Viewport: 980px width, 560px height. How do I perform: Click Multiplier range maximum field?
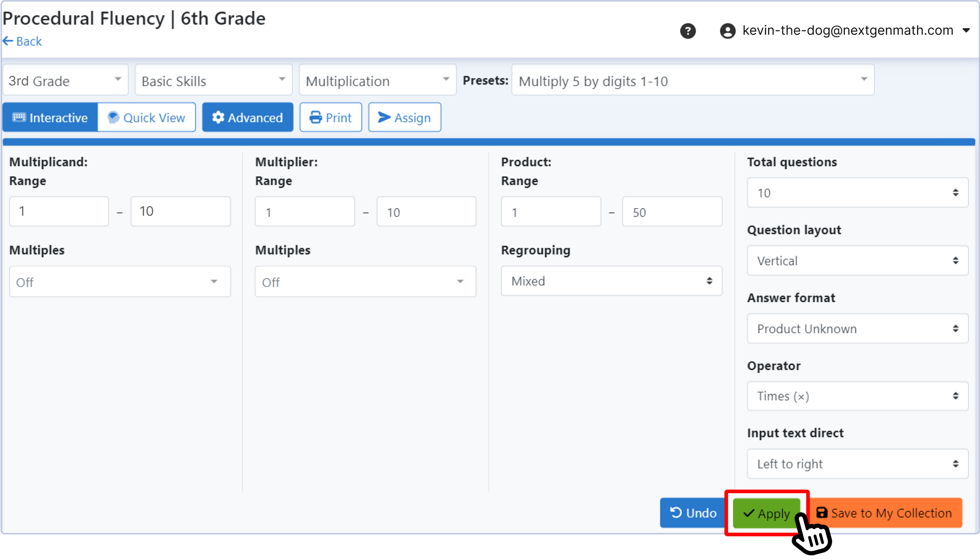[426, 211]
